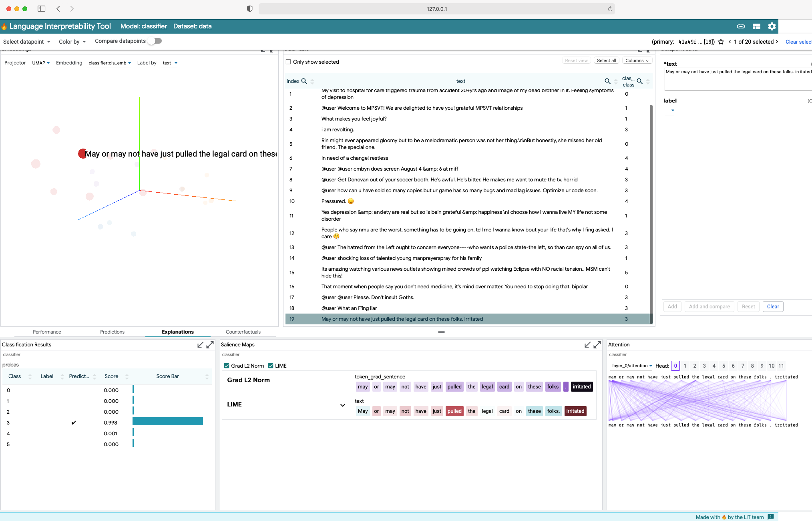Star the primary datapoint
The image size is (812, 521).
point(721,42)
